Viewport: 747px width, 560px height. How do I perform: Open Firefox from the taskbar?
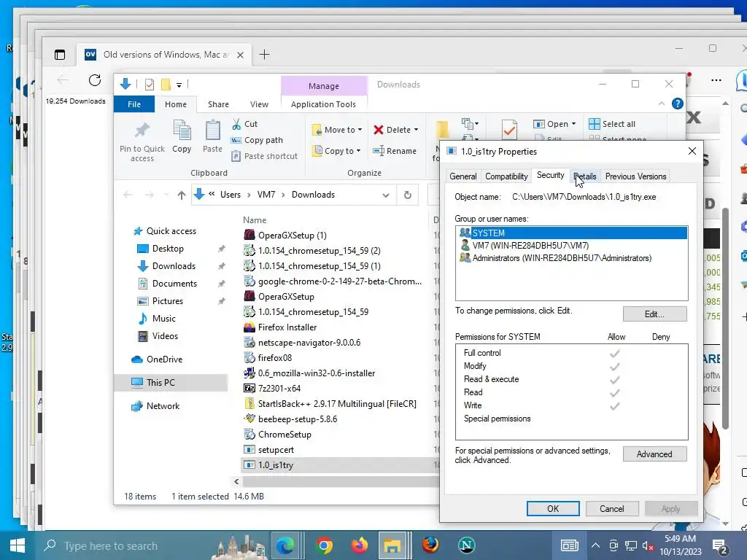pyautogui.click(x=360, y=545)
